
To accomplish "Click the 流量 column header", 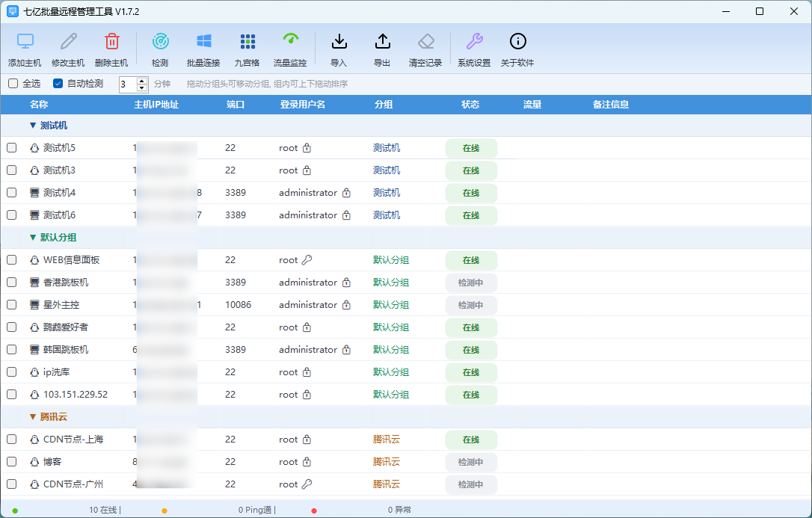I will 532,105.
